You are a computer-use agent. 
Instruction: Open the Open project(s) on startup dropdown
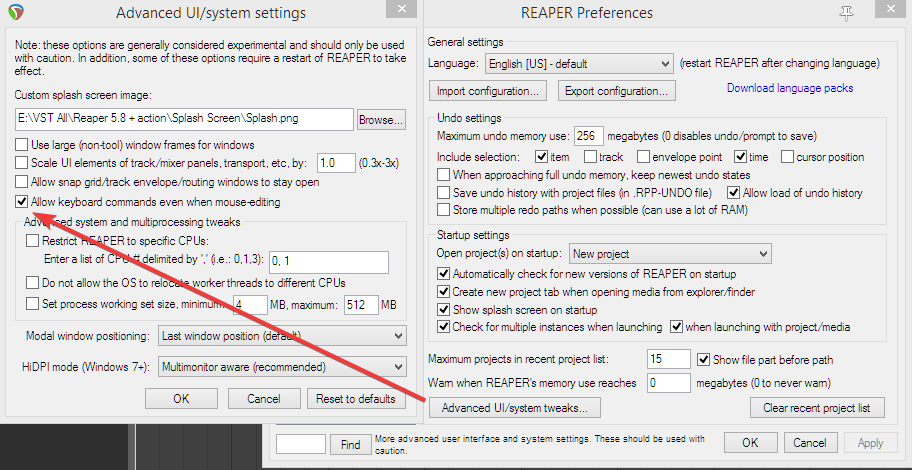670,254
